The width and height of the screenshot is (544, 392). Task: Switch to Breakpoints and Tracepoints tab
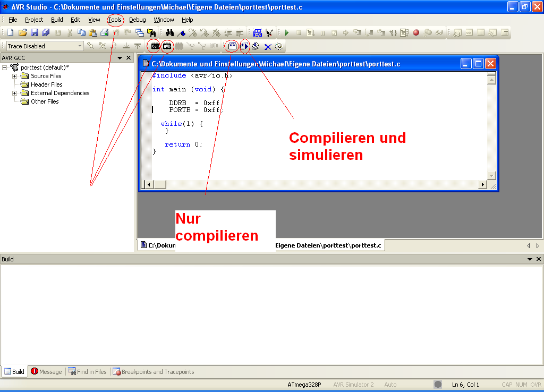click(x=154, y=371)
